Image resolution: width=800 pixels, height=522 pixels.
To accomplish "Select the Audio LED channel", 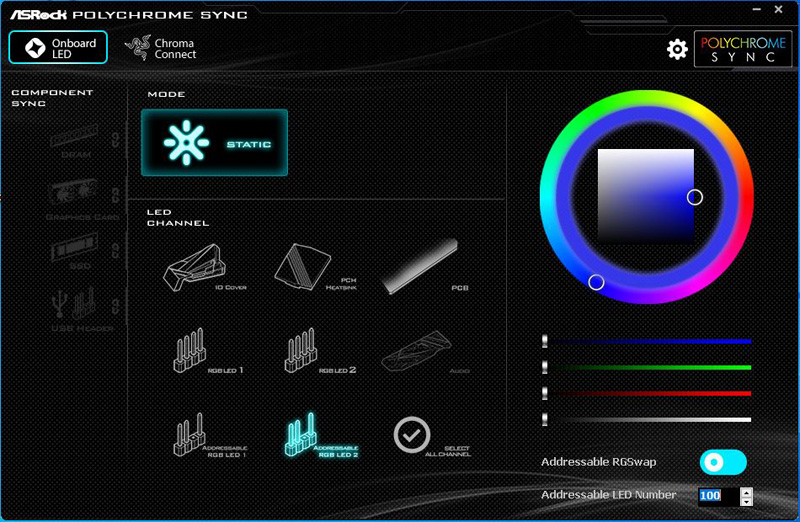I will click(424, 352).
